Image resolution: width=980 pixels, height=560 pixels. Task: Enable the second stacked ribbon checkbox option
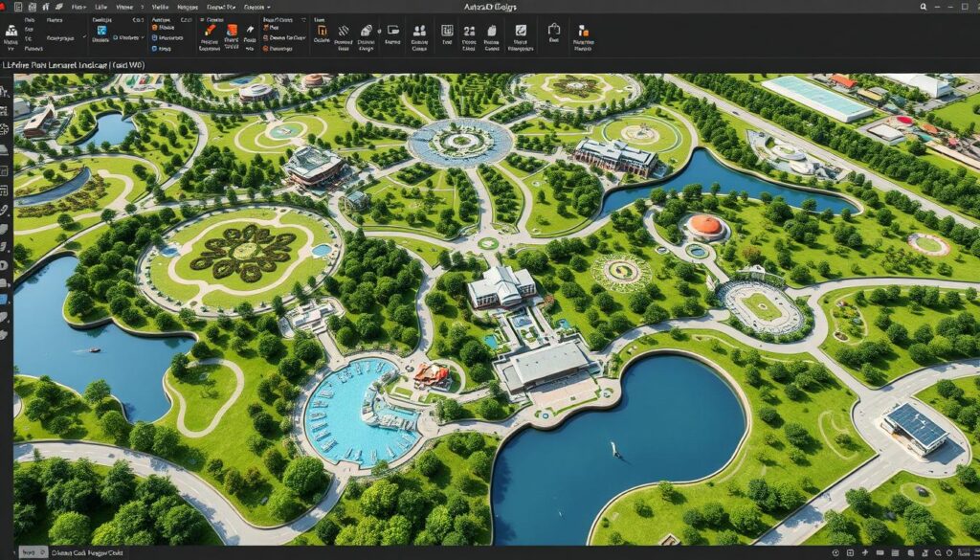[x=153, y=49]
